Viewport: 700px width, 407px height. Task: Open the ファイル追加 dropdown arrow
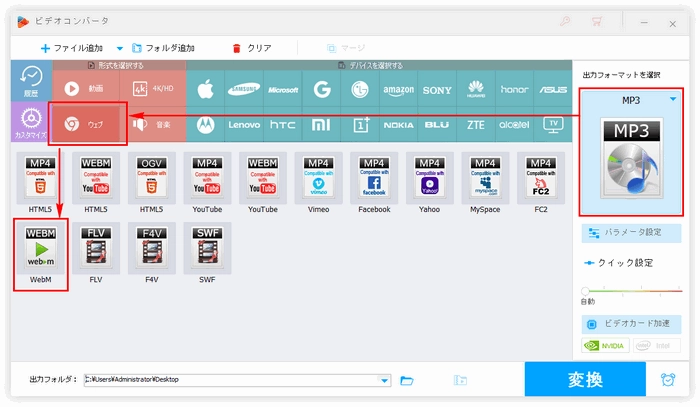[x=120, y=48]
